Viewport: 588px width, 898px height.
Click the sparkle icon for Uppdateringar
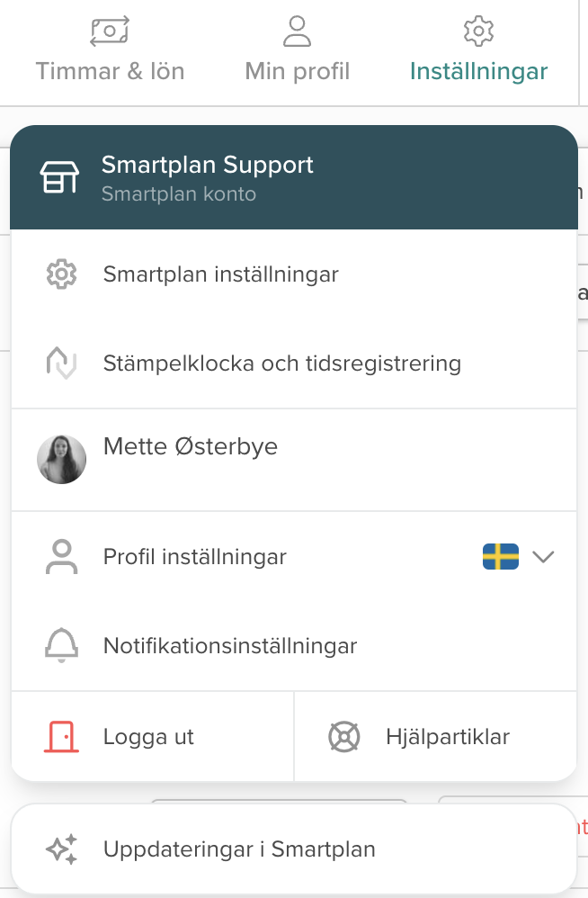pos(62,849)
